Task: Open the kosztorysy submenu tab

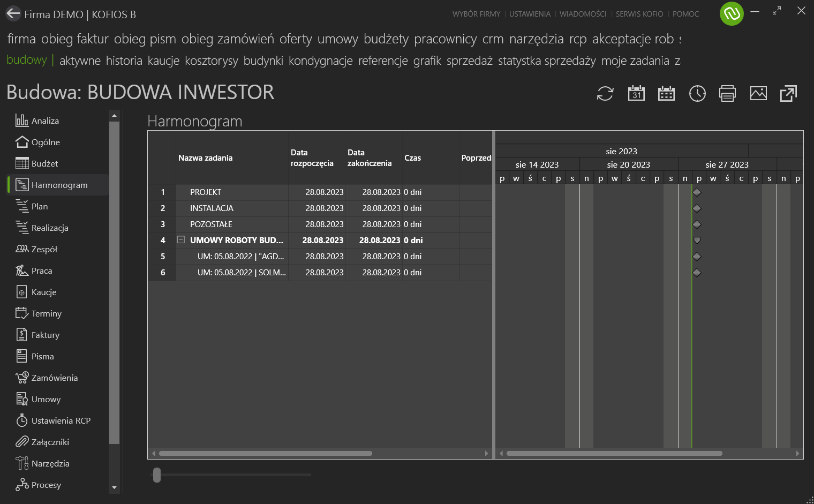Action: 212,61
